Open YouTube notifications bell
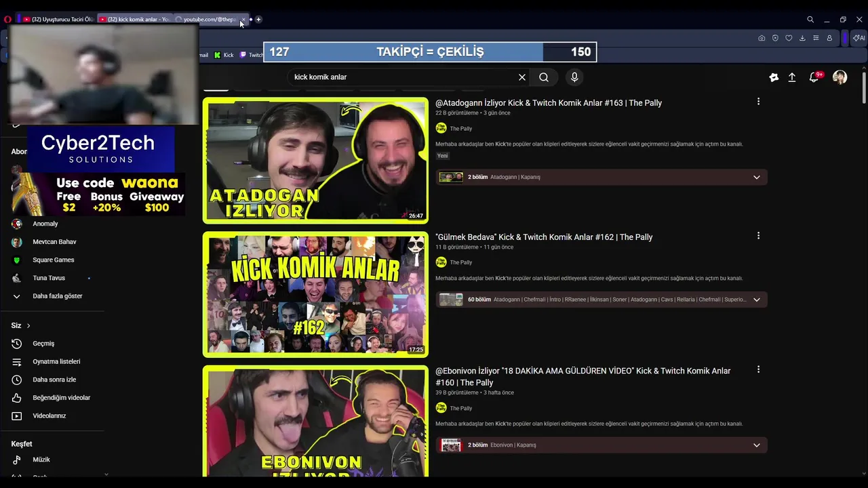This screenshot has height=488, width=868. [814, 77]
